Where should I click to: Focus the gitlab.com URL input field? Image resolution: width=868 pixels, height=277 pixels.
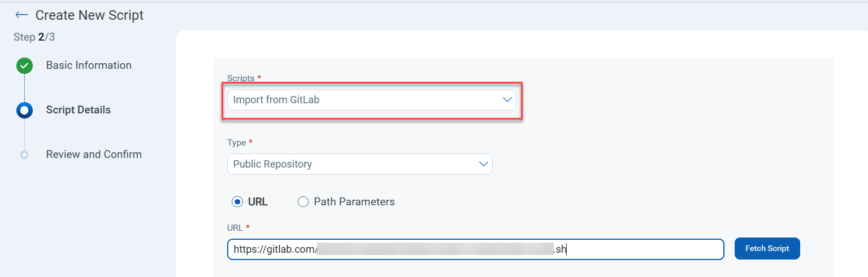coord(475,249)
